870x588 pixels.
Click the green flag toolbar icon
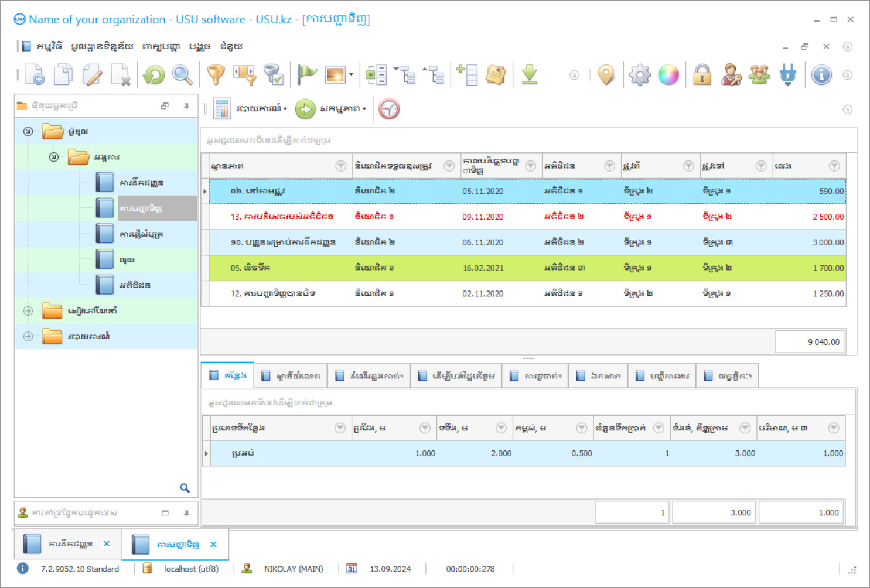(307, 74)
